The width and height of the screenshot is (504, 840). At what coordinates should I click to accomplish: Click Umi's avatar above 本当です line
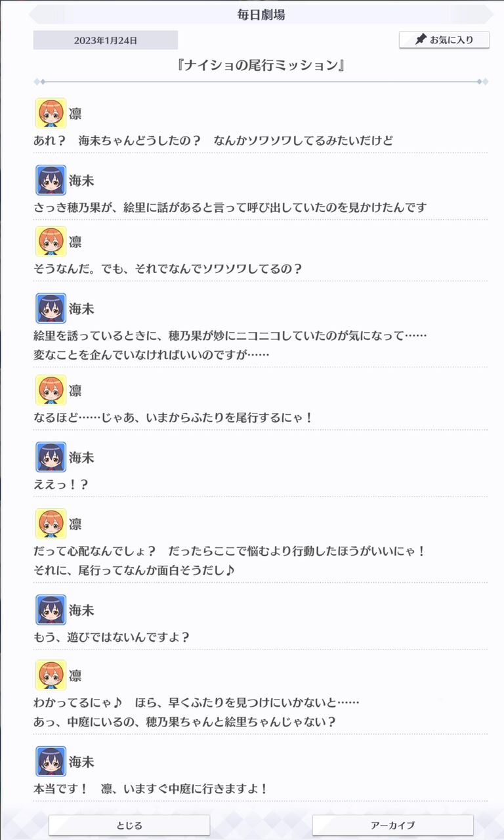tap(51, 762)
